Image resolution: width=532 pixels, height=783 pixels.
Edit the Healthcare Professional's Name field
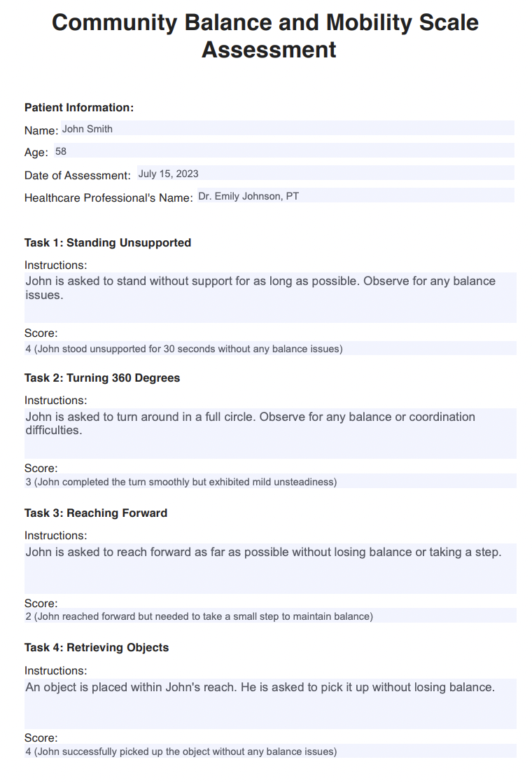355,196
